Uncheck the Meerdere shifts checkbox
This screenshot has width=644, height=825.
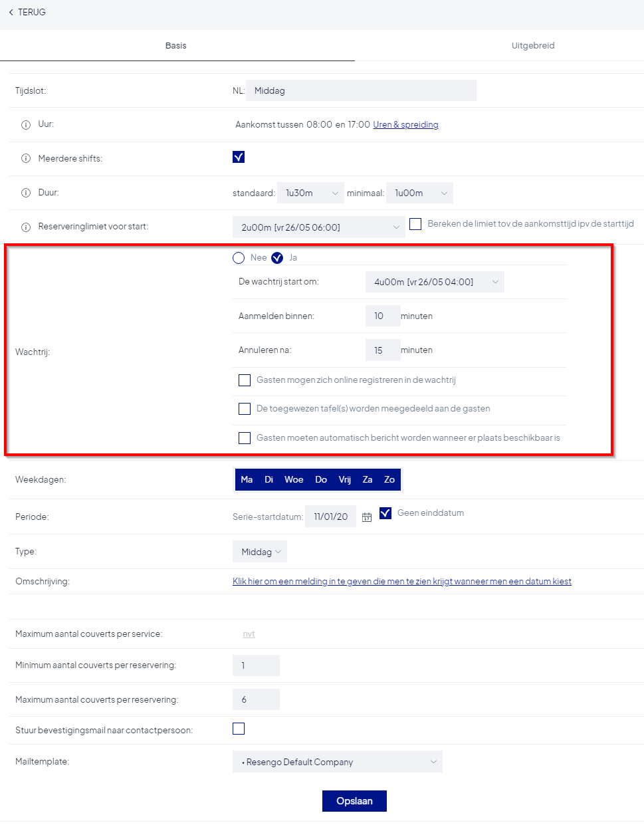pos(239,157)
